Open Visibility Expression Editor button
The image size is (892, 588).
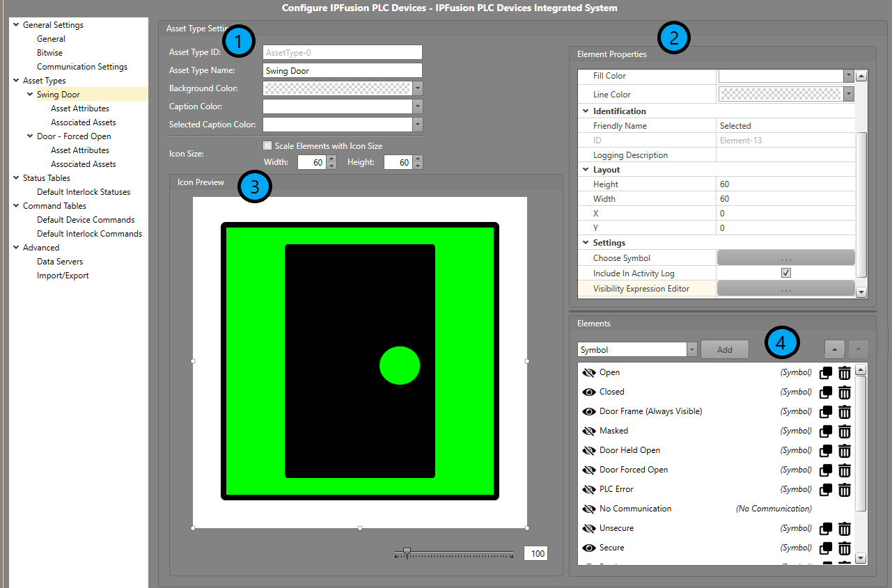pos(786,289)
